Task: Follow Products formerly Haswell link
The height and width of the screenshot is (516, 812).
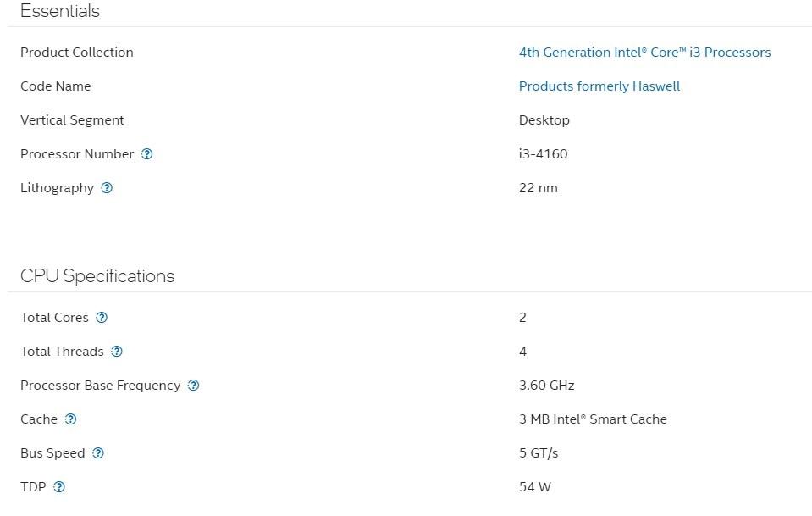Action: point(599,86)
